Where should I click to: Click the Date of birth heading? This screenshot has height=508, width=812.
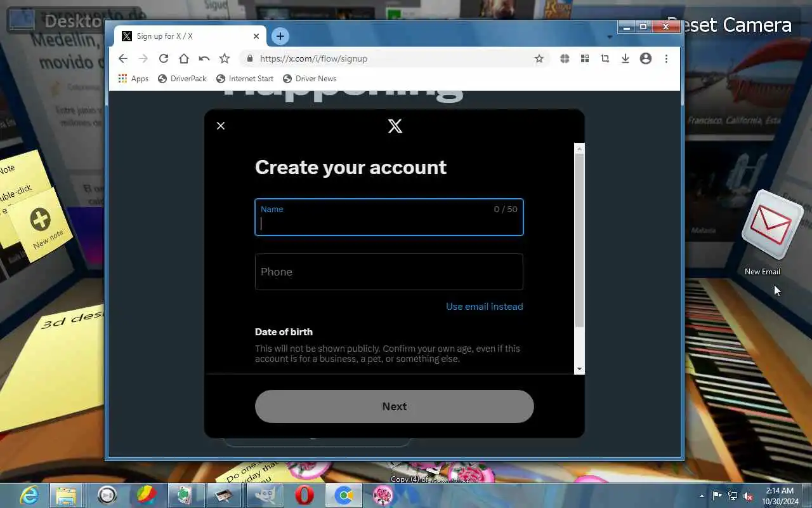pos(284,331)
